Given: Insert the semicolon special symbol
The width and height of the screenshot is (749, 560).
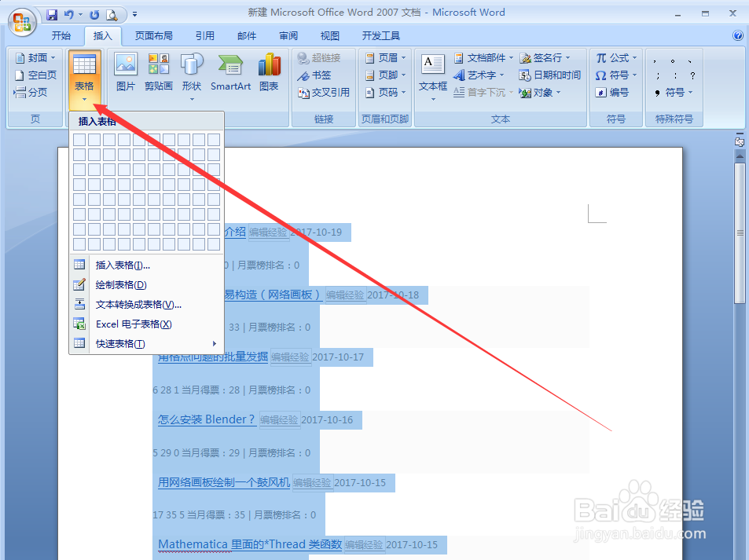Looking at the screenshot, I should coord(658,75).
